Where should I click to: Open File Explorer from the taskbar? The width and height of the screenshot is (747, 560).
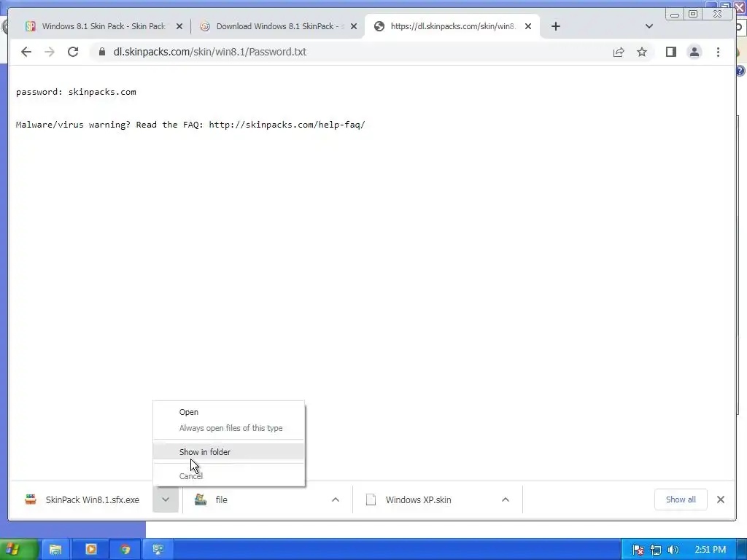point(55,550)
